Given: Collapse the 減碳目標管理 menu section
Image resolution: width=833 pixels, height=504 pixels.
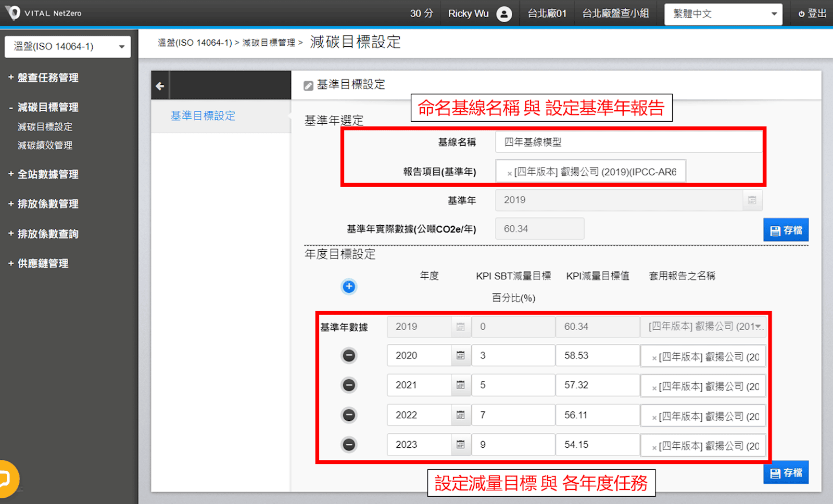Looking at the screenshot, I should tap(48, 107).
